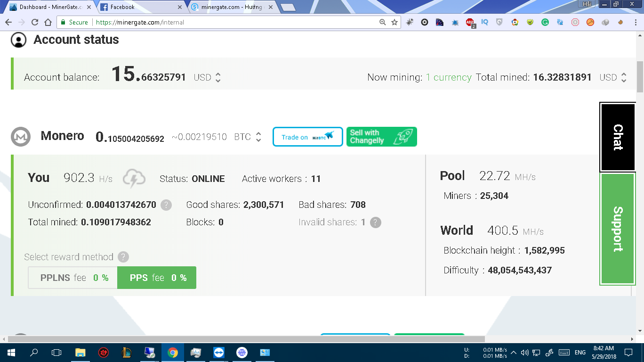Screen dimensions: 644x362
Task: Show help for Unconfirmed balance
Action: click(x=166, y=205)
